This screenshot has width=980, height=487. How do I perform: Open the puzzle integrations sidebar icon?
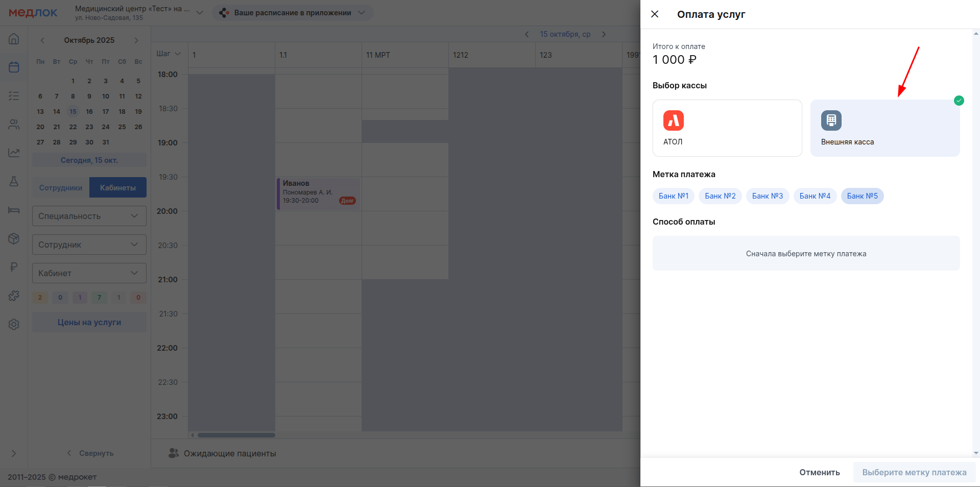click(14, 296)
